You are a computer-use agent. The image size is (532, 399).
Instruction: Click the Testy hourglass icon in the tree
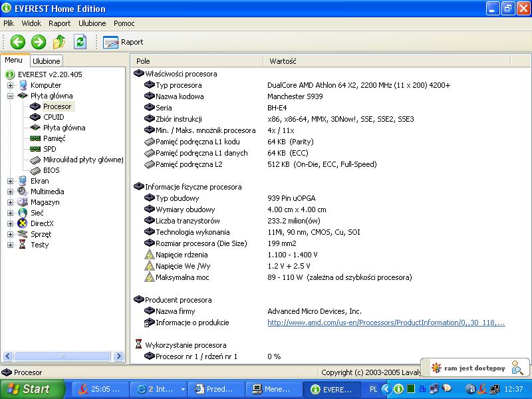[23, 245]
